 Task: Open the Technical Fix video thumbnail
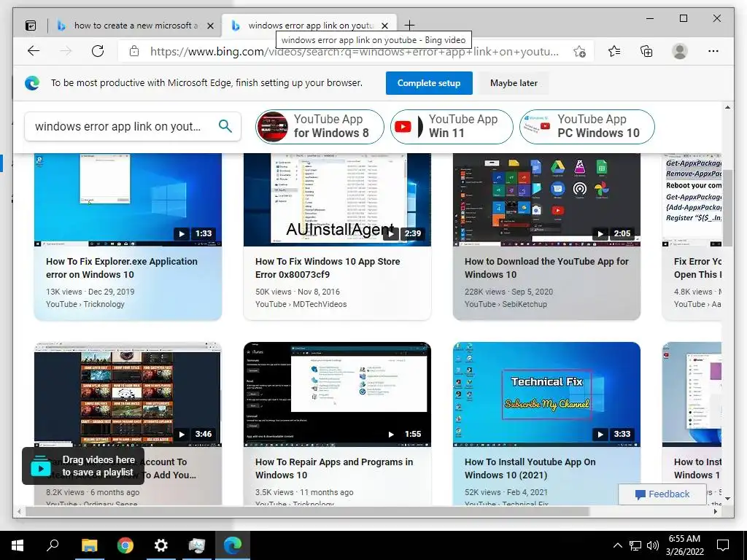tap(546, 394)
